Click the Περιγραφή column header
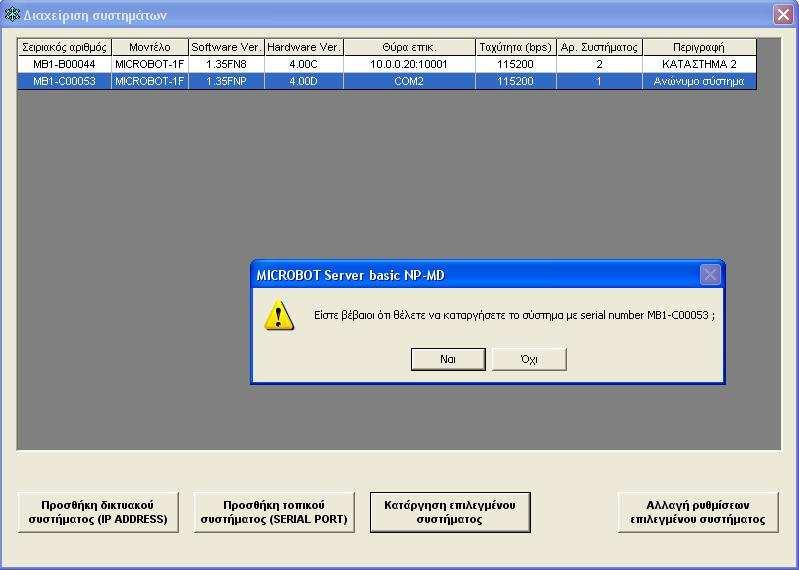This screenshot has width=799, height=570. [699, 47]
